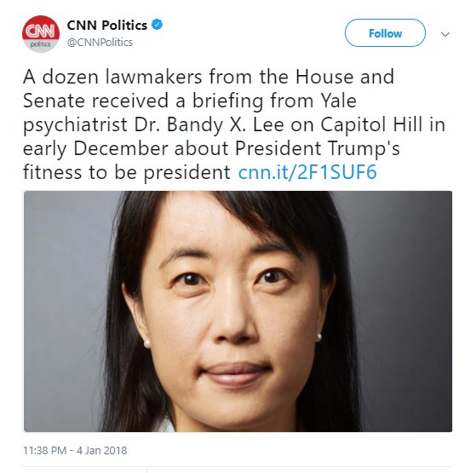Open the cnn.it/2F1SUF6 link
Image resolution: width=476 pixels, height=473 pixels.
(x=307, y=172)
